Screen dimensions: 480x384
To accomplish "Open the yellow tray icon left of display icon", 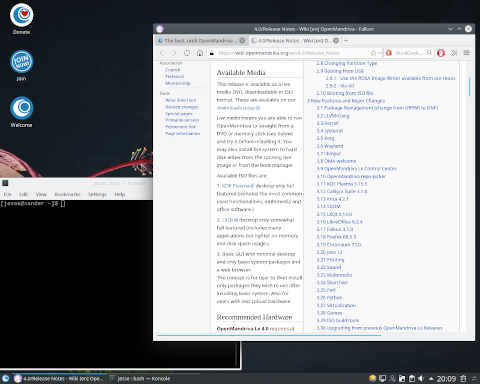I will pyautogui.click(x=373, y=378).
